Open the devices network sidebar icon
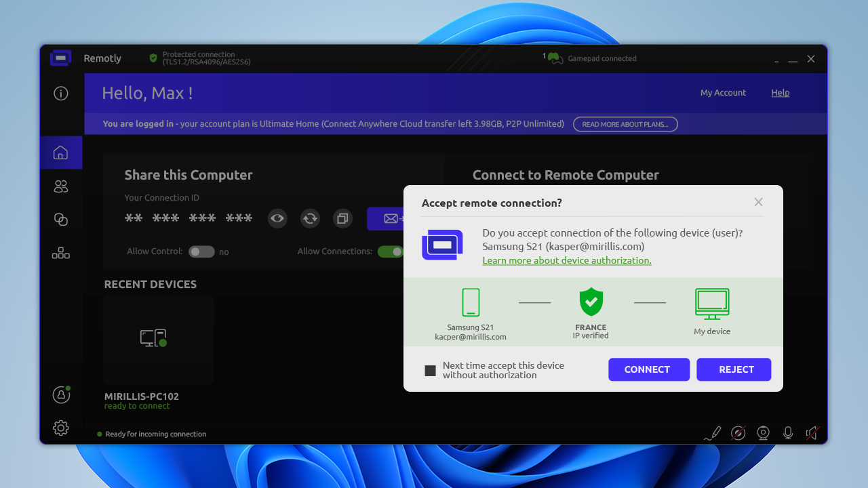The height and width of the screenshot is (488, 868). (61, 253)
